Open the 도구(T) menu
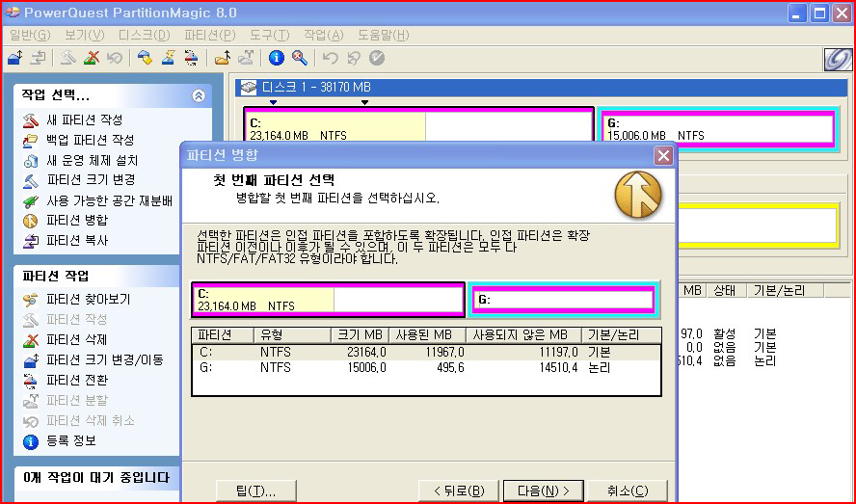Viewport: 856px width, 504px height. click(270, 36)
